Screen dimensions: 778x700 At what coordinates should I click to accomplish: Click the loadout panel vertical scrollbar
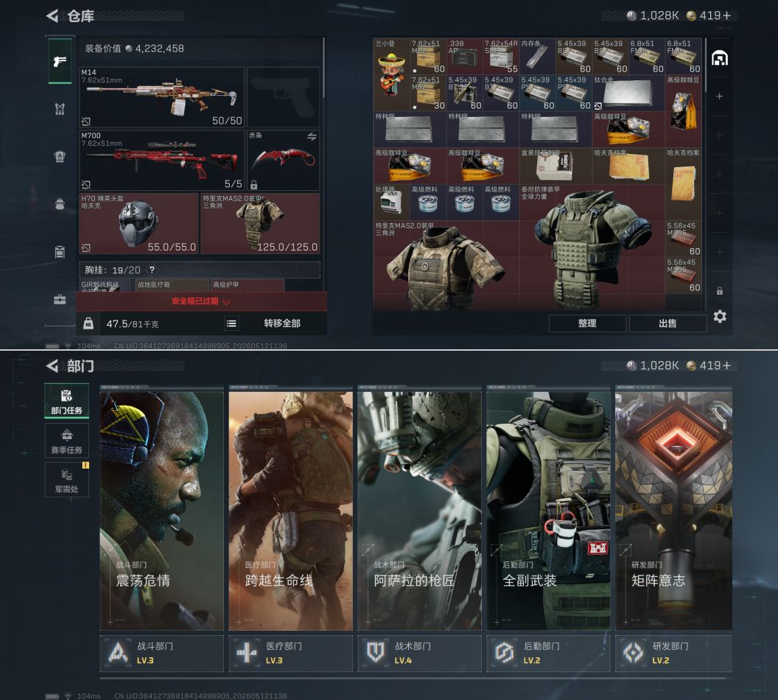point(324,68)
